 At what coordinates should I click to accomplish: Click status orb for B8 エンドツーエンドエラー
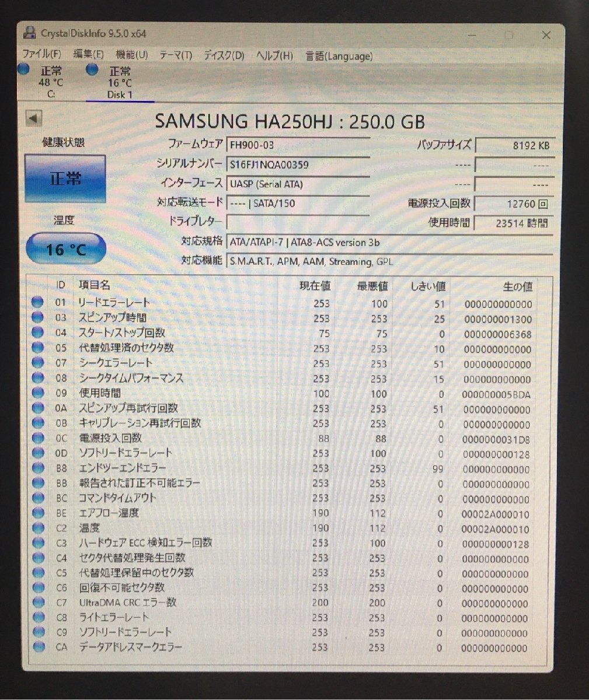37,468
